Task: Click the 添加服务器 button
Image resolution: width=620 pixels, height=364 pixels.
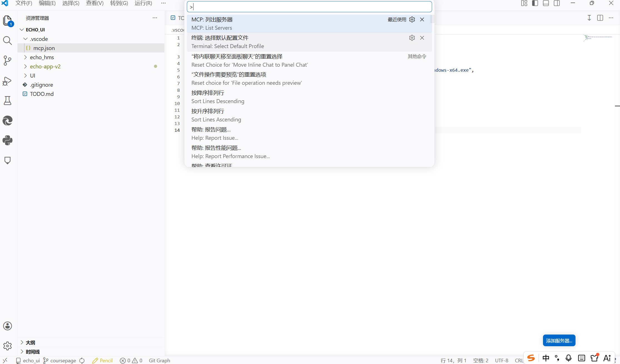Action: point(559,340)
